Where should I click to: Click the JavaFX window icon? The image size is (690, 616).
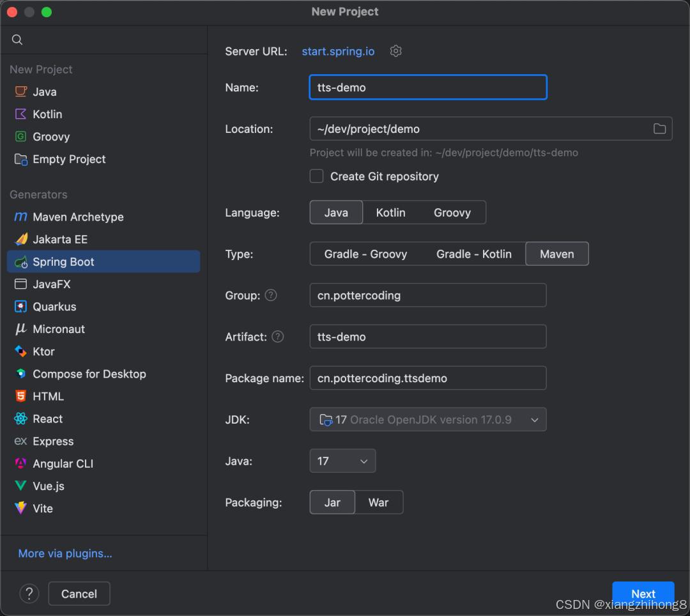(x=20, y=284)
